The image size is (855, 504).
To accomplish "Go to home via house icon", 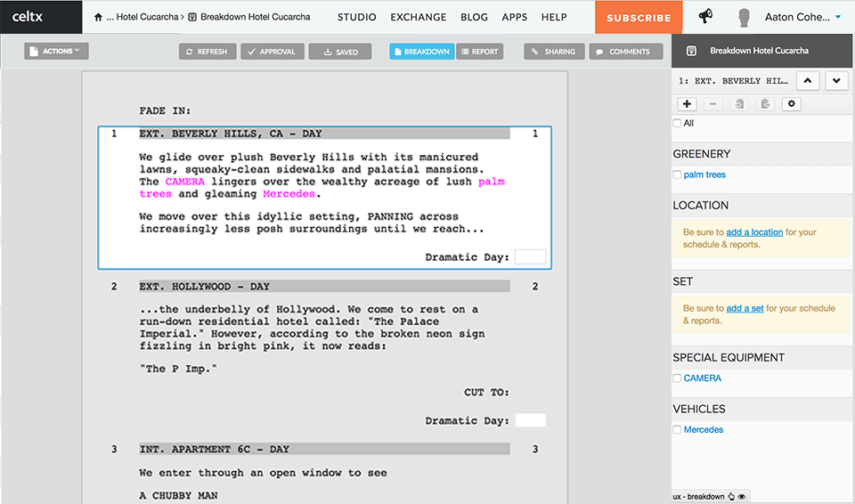I will 98,17.
